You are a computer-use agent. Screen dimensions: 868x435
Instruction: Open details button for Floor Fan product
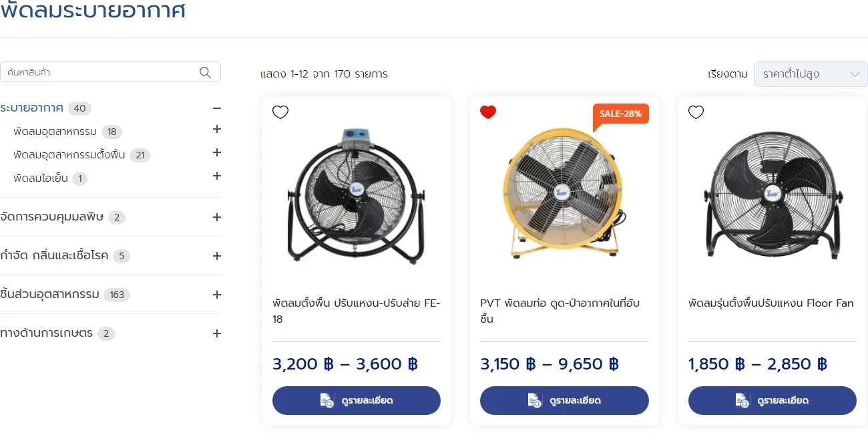[772, 400]
